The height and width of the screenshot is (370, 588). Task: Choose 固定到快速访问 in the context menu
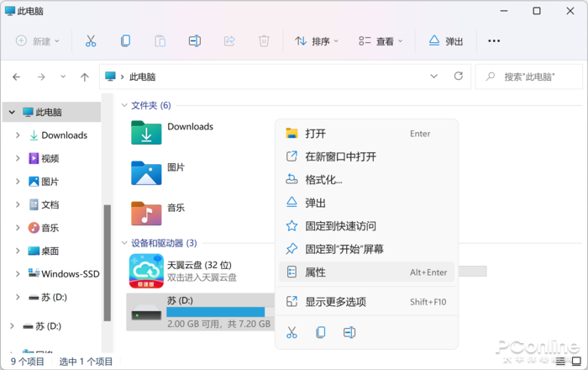tap(367, 226)
